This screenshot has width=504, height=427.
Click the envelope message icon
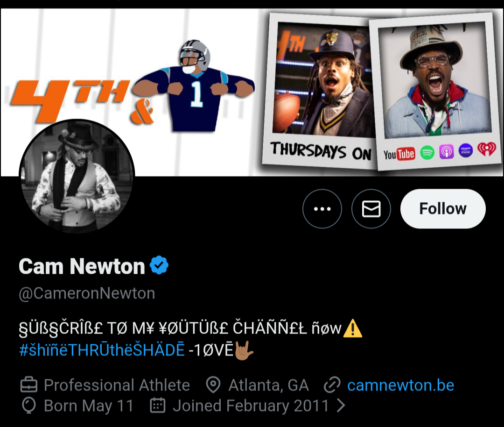371,209
